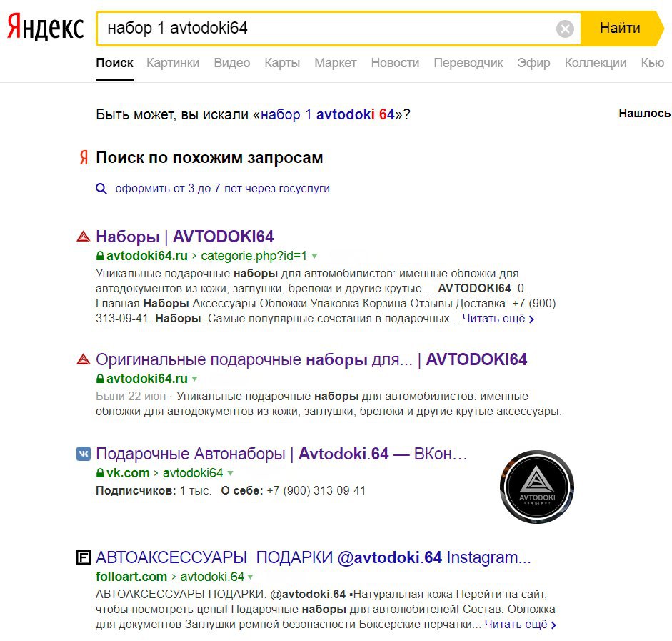Go to the Новости tab
The height and width of the screenshot is (641, 672).
[395, 63]
